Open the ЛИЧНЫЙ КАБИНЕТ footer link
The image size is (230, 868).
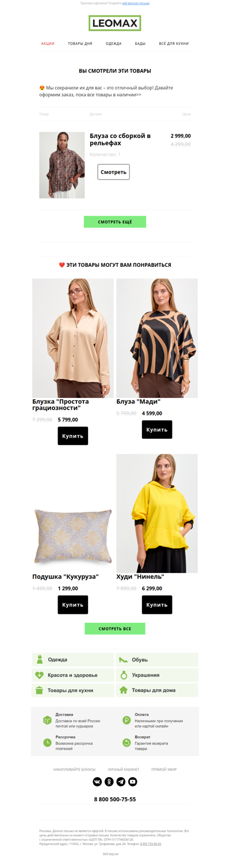coord(124,769)
